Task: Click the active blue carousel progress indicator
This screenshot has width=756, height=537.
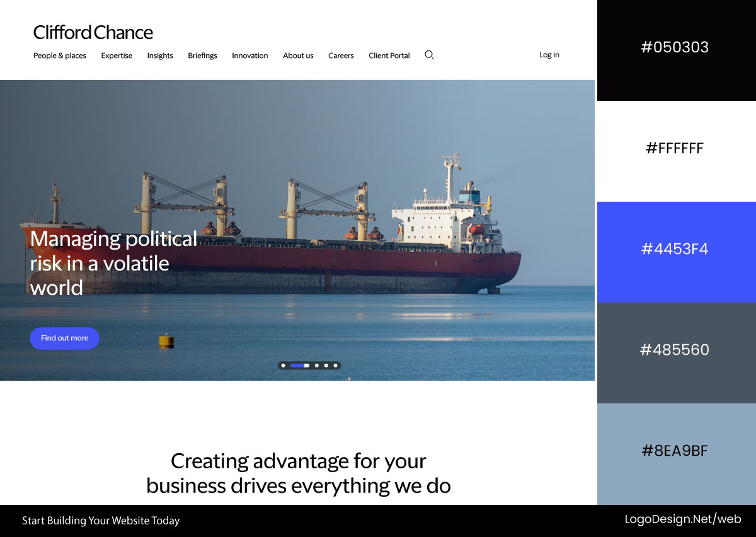Action: (x=299, y=366)
